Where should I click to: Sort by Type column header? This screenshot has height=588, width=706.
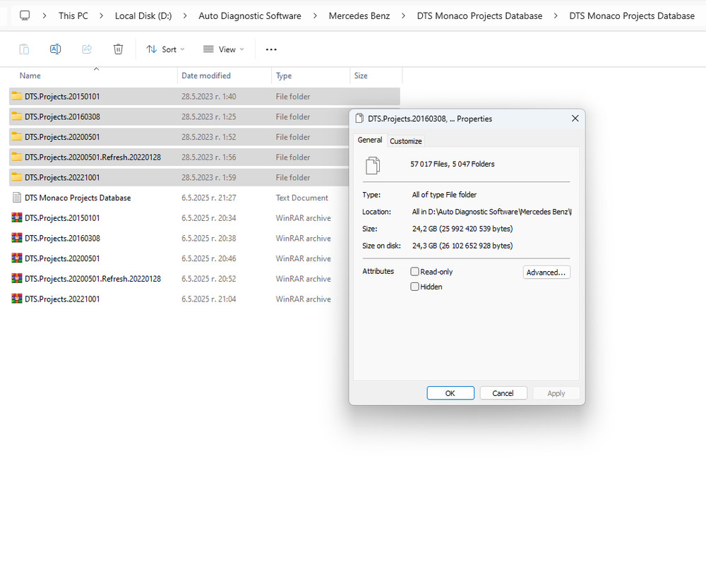310,76
